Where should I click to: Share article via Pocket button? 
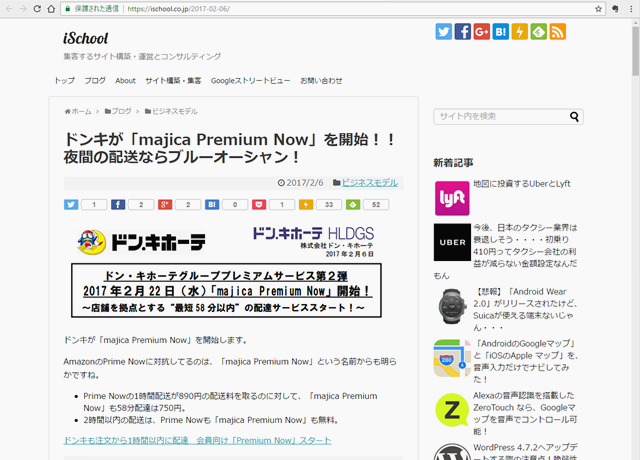pos(259,205)
